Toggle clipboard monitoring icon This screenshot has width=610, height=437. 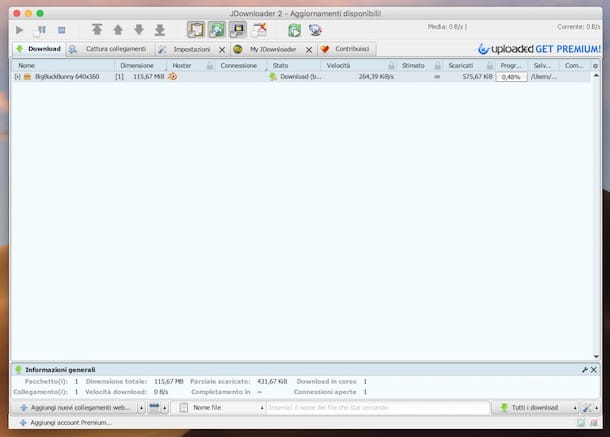point(196,30)
